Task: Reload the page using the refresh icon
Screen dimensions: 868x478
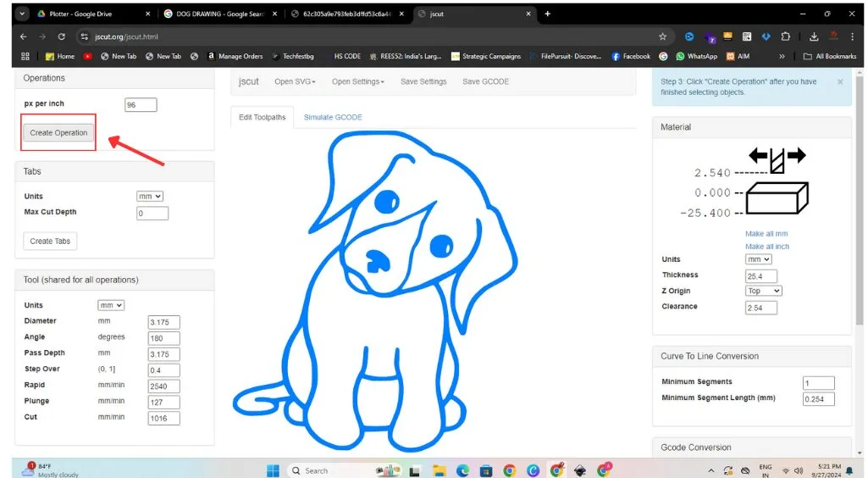Action: tap(61, 36)
